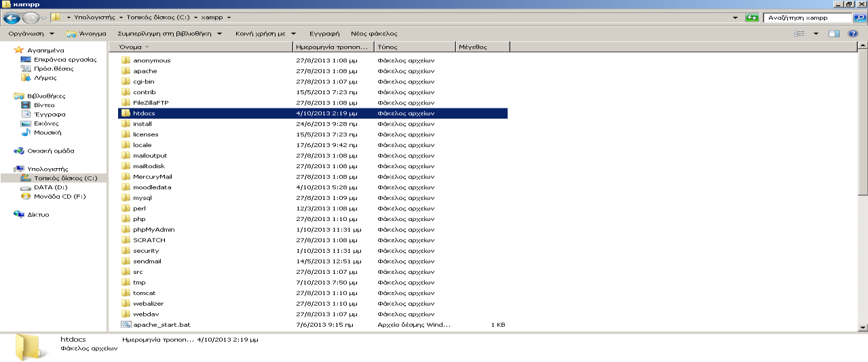Click the Δίκτυο network icon

19,214
